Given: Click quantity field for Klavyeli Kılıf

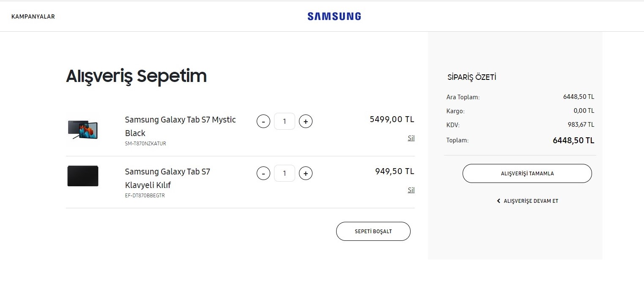Looking at the screenshot, I should click(285, 173).
